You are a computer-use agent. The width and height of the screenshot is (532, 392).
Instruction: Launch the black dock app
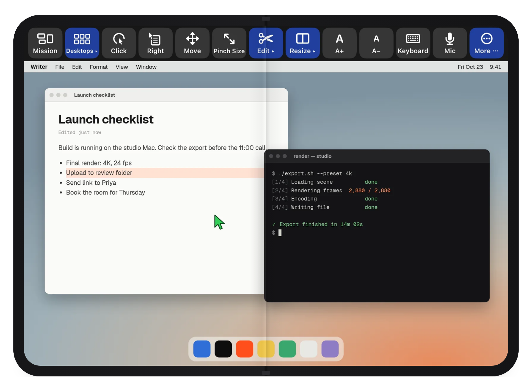coord(223,349)
